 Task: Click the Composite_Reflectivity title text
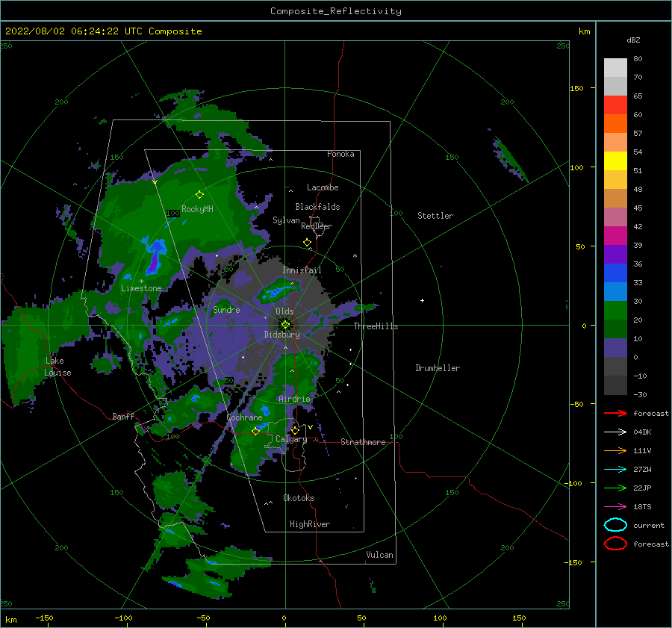(335, 11)
